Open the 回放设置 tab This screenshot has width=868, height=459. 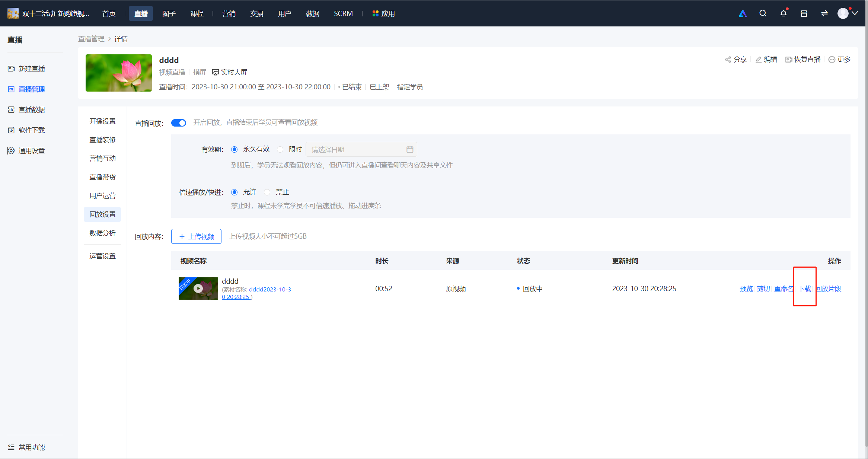(x=102, y=214)
